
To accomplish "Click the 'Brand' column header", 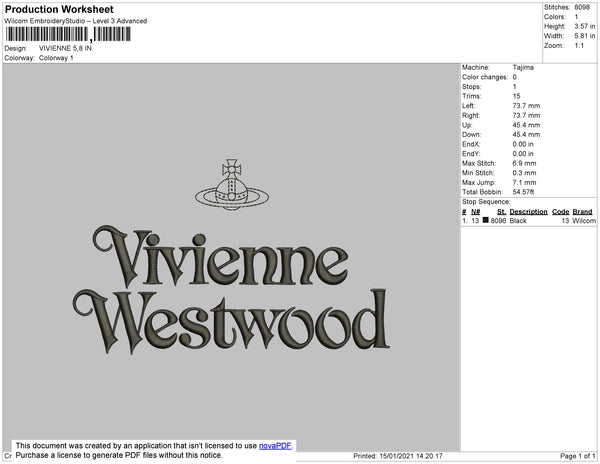I will coord(582,212).
